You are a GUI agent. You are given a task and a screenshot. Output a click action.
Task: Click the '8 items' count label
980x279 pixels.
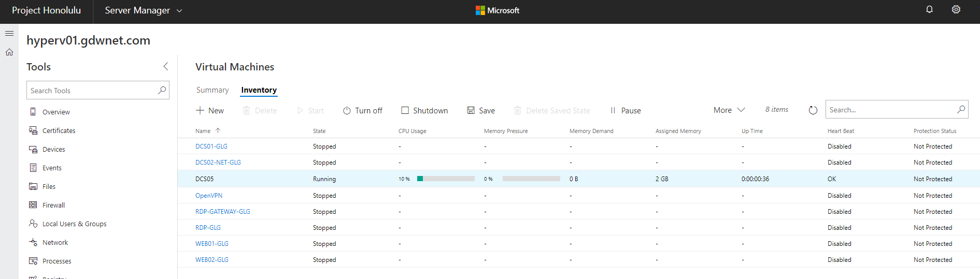pos(777,109)
